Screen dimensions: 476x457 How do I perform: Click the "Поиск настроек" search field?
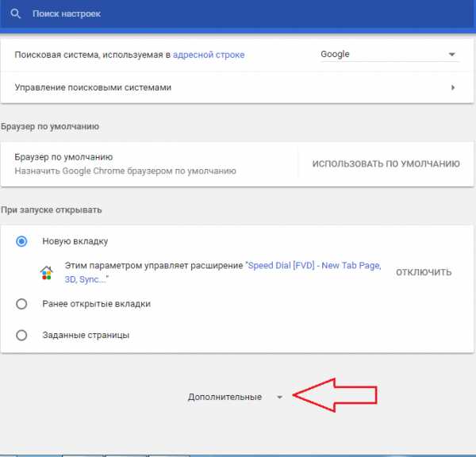point(238,14)
